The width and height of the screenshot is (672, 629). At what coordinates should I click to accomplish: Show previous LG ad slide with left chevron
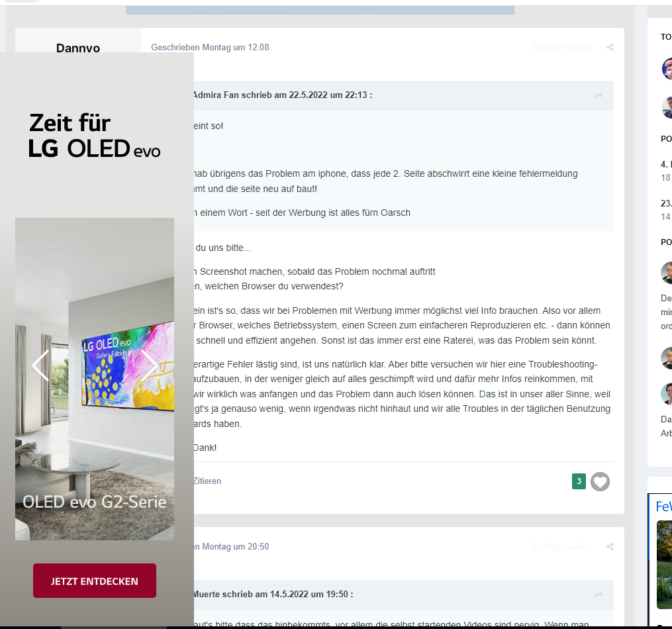tap(41, 365)
